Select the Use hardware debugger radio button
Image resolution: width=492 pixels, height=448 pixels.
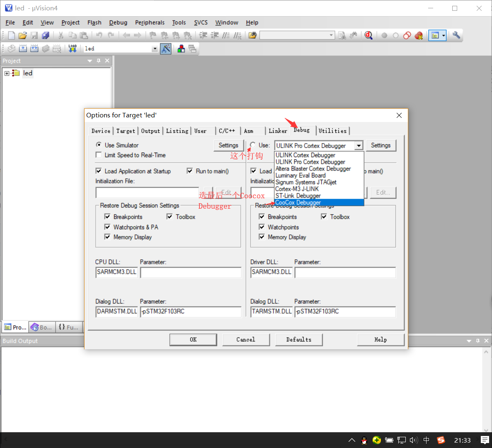click(252, 145)
